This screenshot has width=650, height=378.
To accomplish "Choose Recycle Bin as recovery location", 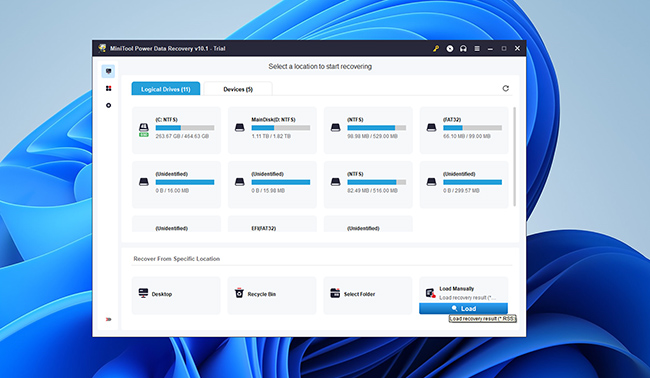I will (272, 296).
